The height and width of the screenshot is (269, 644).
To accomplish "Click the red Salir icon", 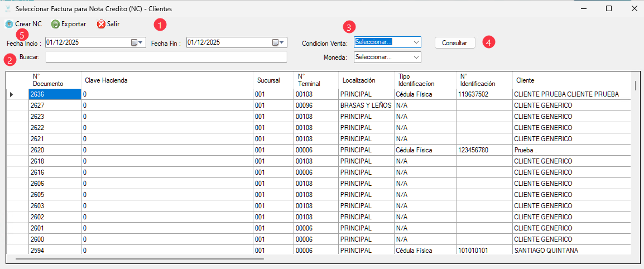I will (101, 24).
